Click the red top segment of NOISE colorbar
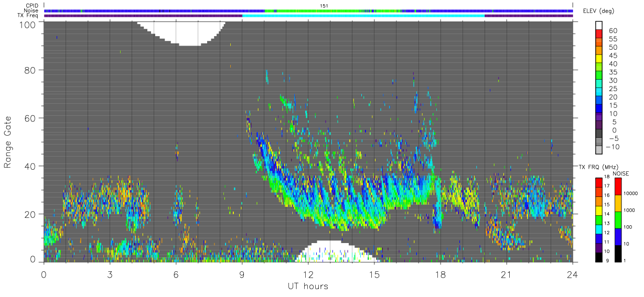The height and width of the screenshot is (297, 644). click(618, 186)
